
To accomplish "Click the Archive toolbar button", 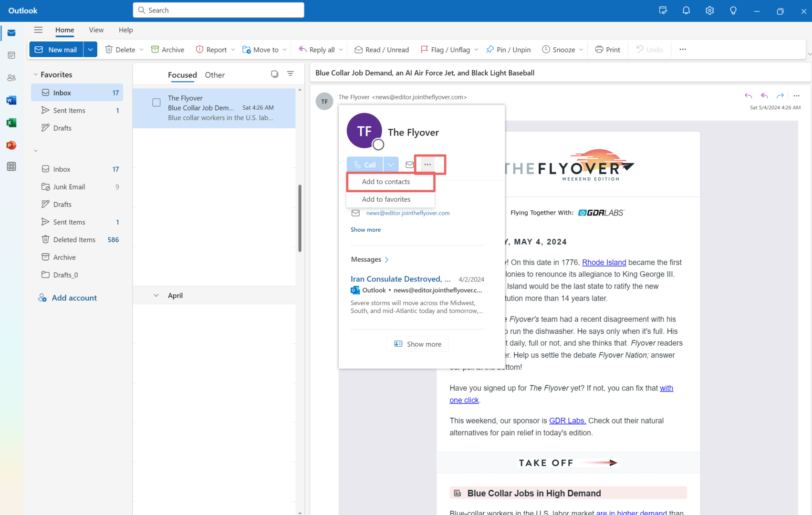I will coord(167,50).
